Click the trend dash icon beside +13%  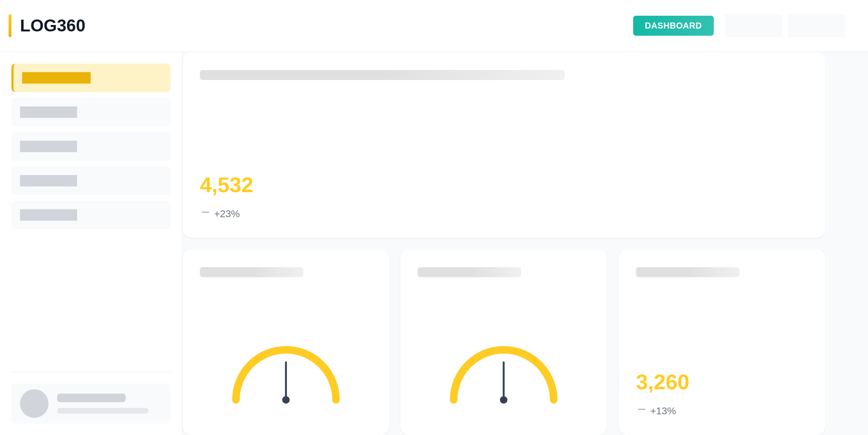coord(642,410)
